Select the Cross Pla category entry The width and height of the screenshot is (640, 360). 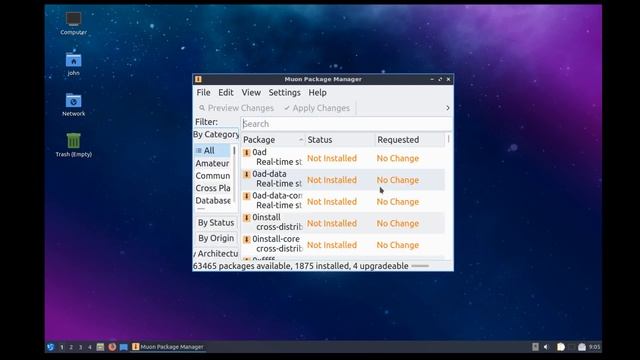pyautogui.click(x=213, y=188)
